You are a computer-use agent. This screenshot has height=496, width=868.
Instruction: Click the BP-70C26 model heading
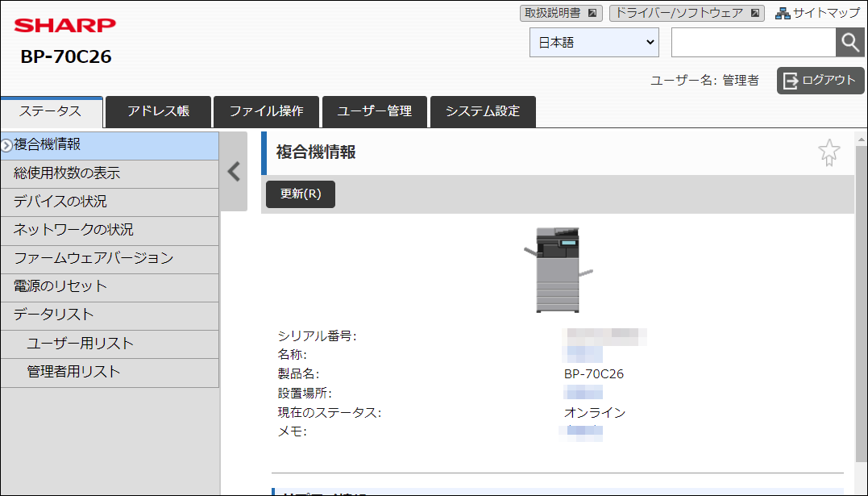(66, 56)
